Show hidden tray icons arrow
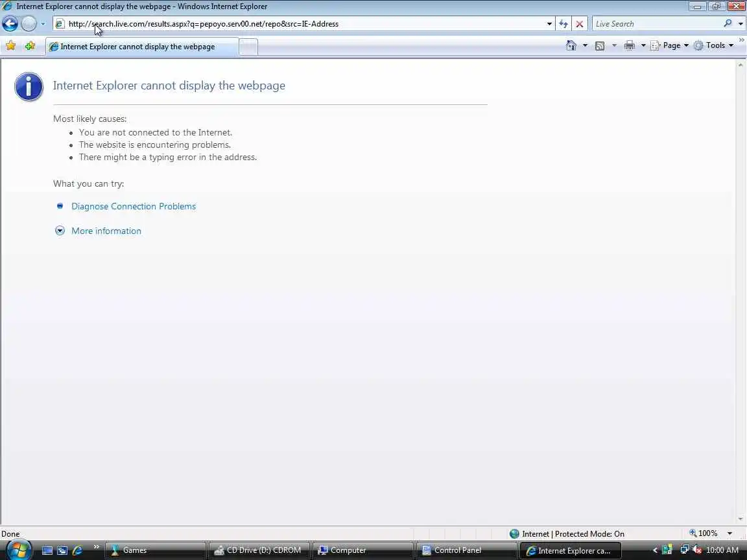 [x=655, y=550]
